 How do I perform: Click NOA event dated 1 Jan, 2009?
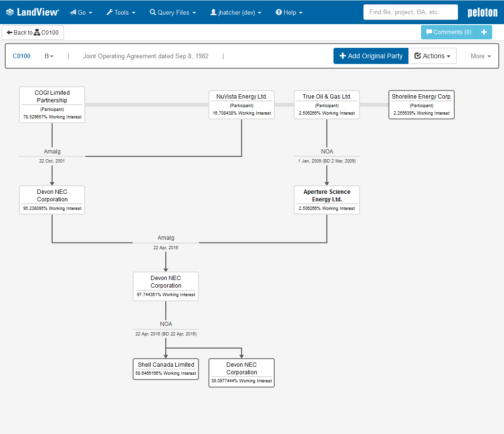(326, 156)
